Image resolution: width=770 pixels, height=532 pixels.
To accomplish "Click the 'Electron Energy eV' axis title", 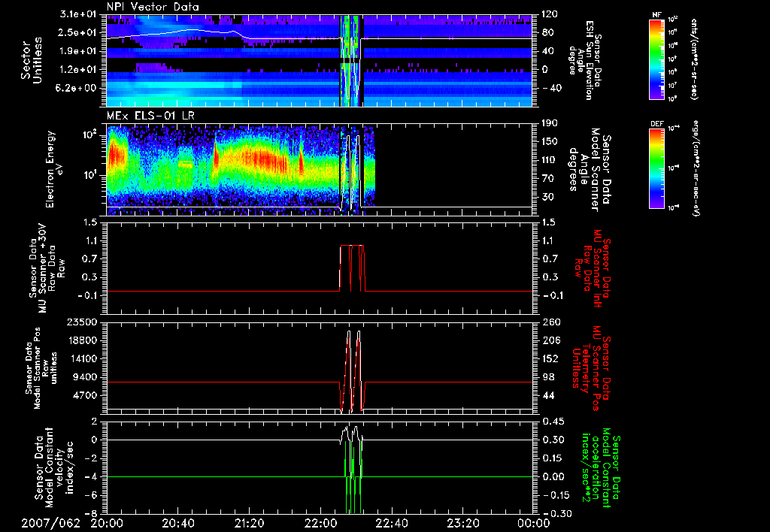I will [55, 169].
